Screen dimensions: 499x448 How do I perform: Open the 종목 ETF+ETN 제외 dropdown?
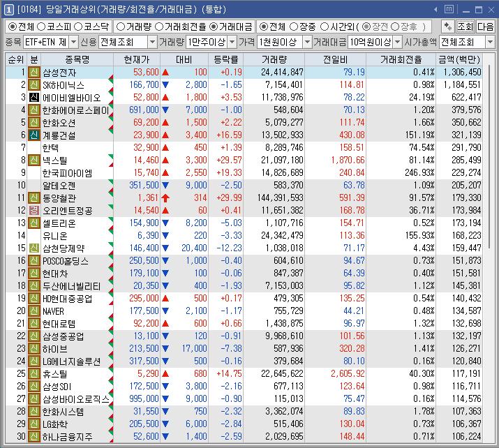pos(73,42)
